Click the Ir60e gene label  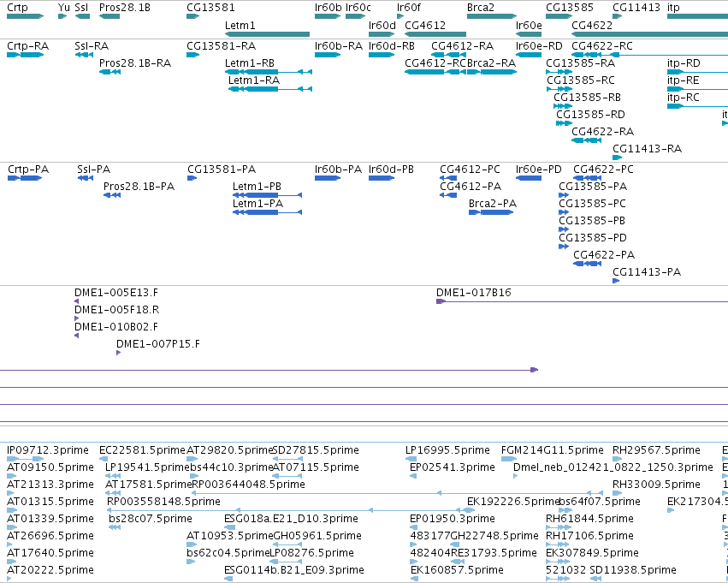click(x=529, y=25)
